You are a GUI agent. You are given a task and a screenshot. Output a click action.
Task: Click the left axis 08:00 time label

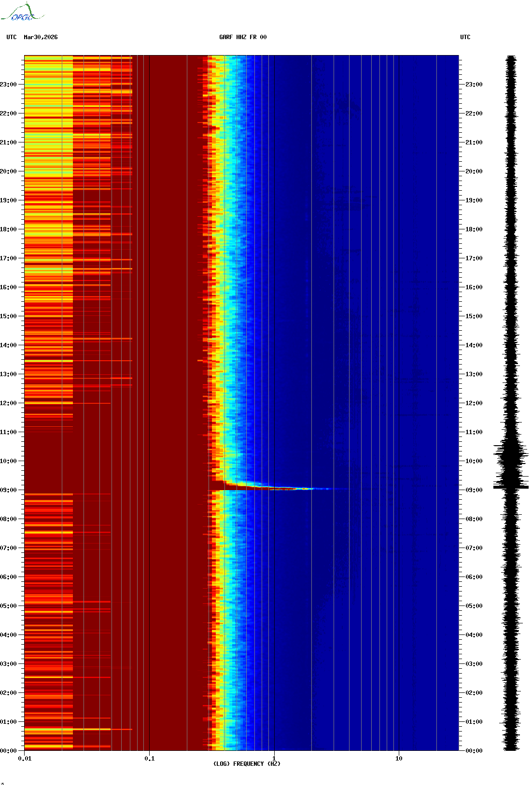[x=8, y=519]
